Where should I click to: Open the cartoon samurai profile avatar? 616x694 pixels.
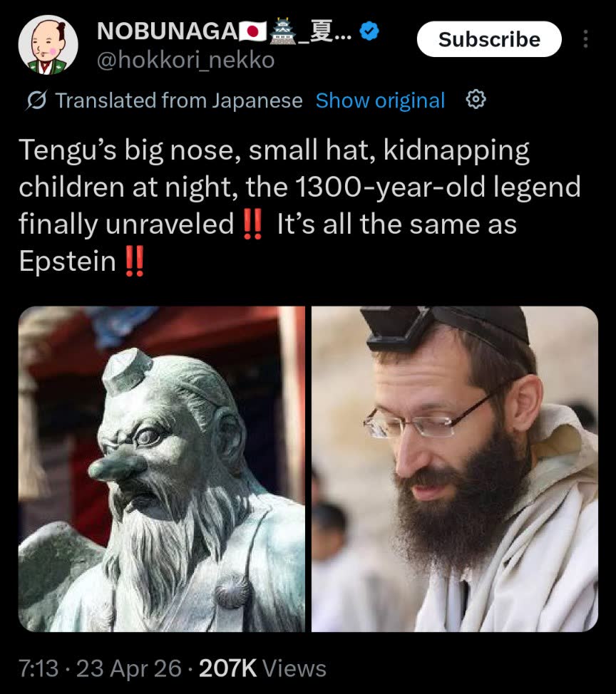(48, 45)
